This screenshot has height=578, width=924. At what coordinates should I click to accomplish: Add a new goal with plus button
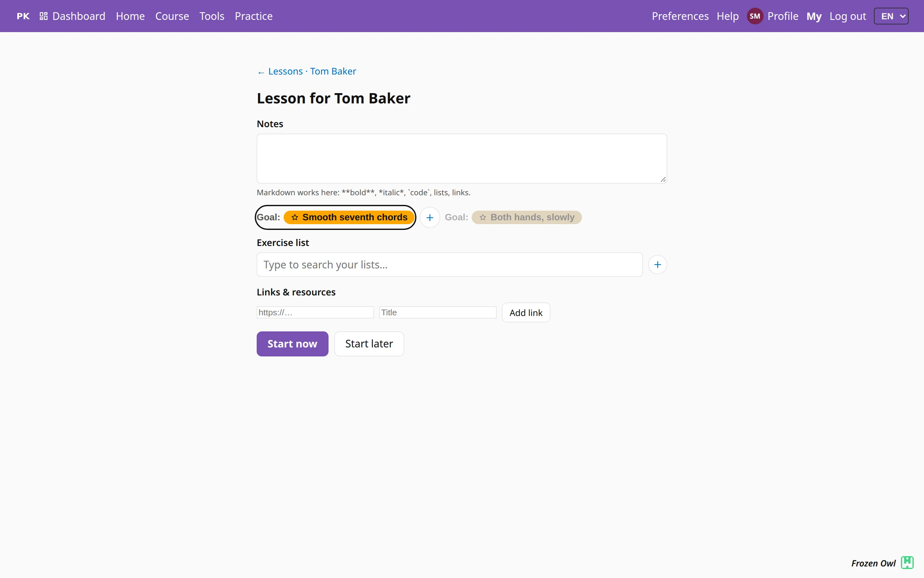click(430, 217)
